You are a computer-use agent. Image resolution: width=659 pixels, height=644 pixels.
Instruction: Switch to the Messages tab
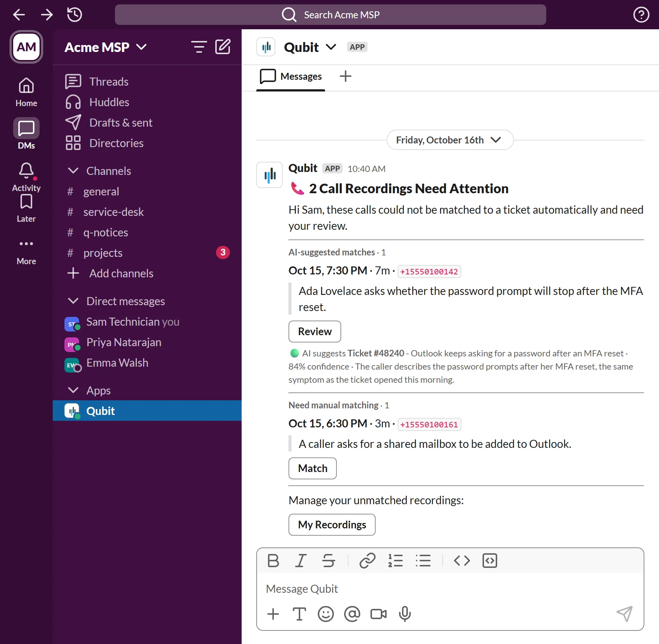(x=291, y=76)
